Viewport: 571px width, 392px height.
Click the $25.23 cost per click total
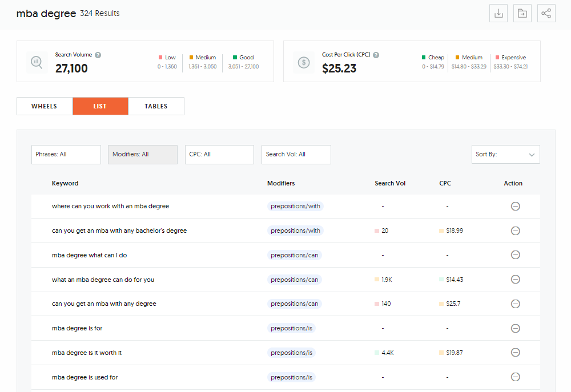click(339, 68)
